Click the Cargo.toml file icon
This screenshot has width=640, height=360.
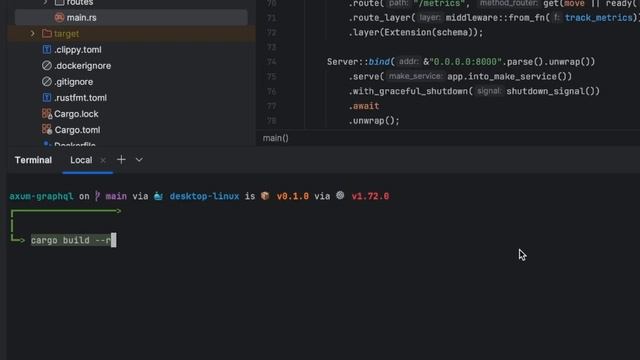coord(47,129)
